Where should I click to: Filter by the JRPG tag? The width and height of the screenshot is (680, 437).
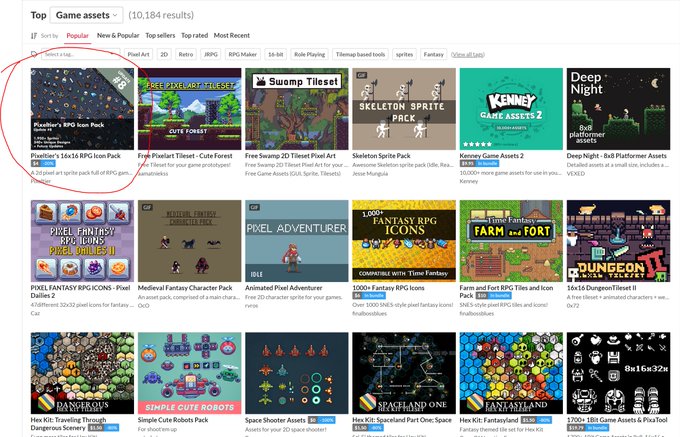tap(211, 54)
